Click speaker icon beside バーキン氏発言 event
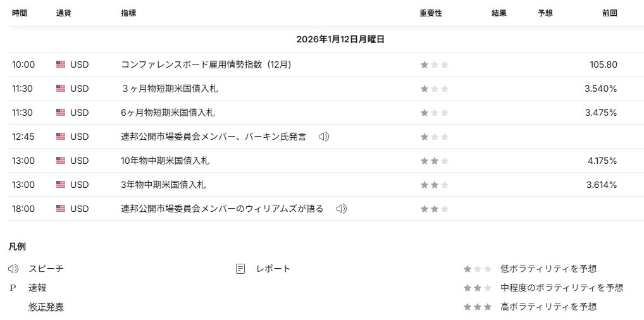Screen dimensions: 644x320 click(x=324, y=137)
